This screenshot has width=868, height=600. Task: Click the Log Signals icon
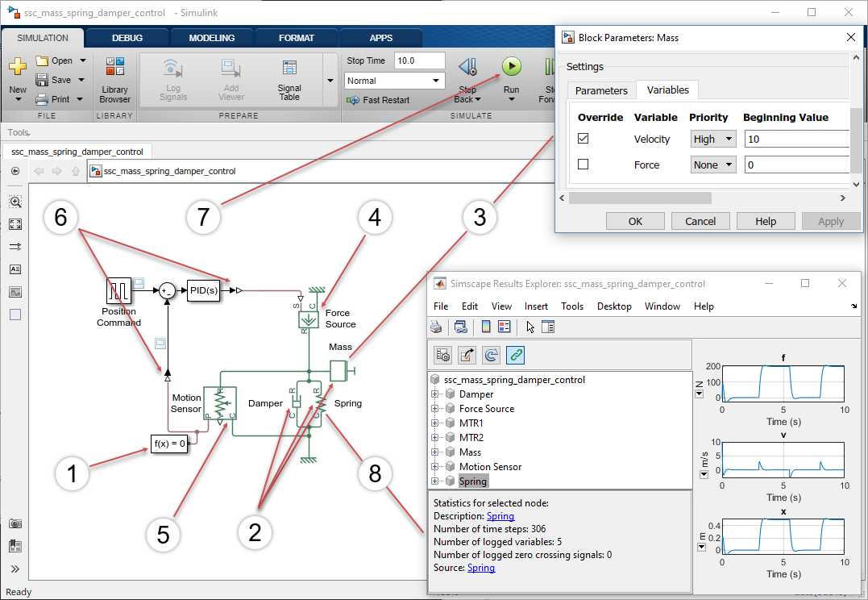pos(172,68)
